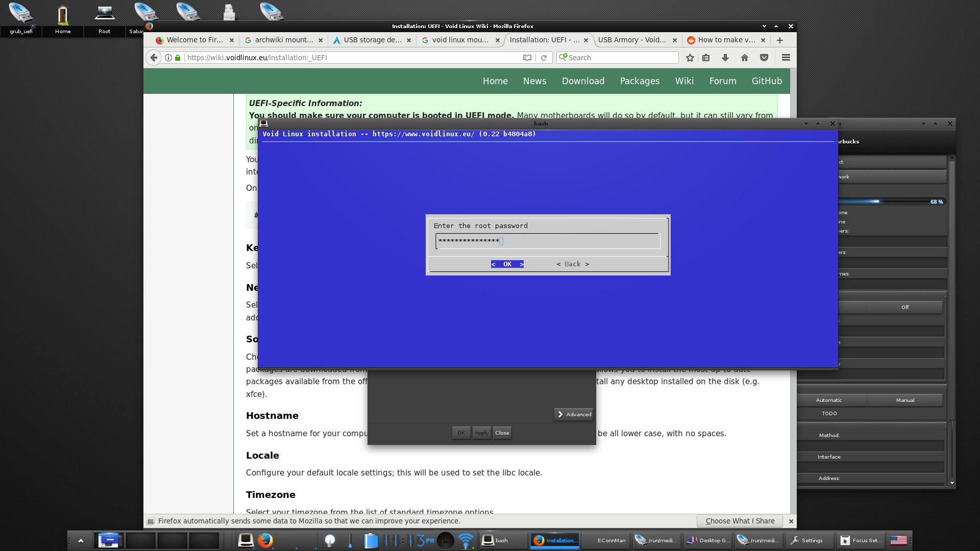Image resolution: width=980 pixels, height=551 pixels.
Task: Close the 'Welcome to Fir...' tab
Action: point(232,40)
